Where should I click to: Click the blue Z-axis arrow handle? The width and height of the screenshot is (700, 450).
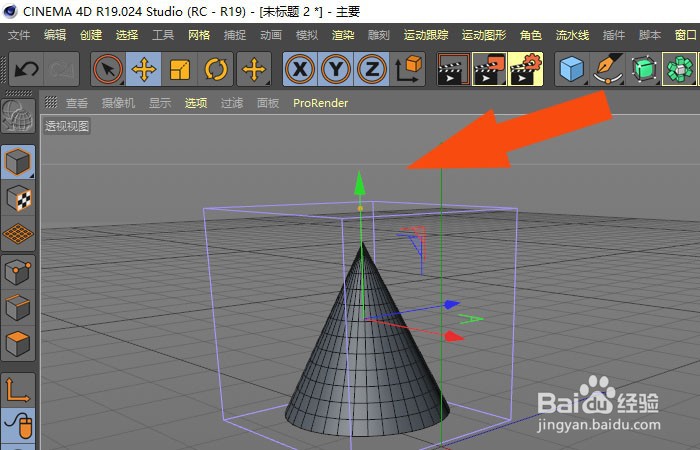tap(452, 304)
